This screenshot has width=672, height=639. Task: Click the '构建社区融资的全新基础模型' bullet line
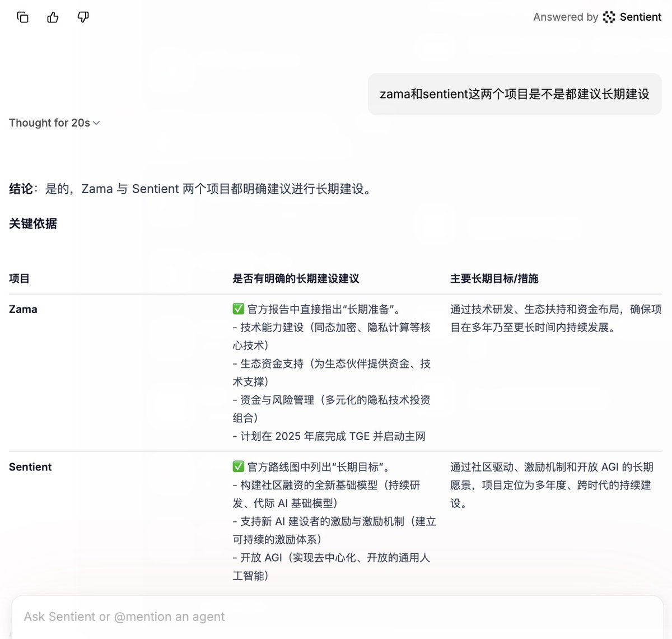(x=326, y=495)
